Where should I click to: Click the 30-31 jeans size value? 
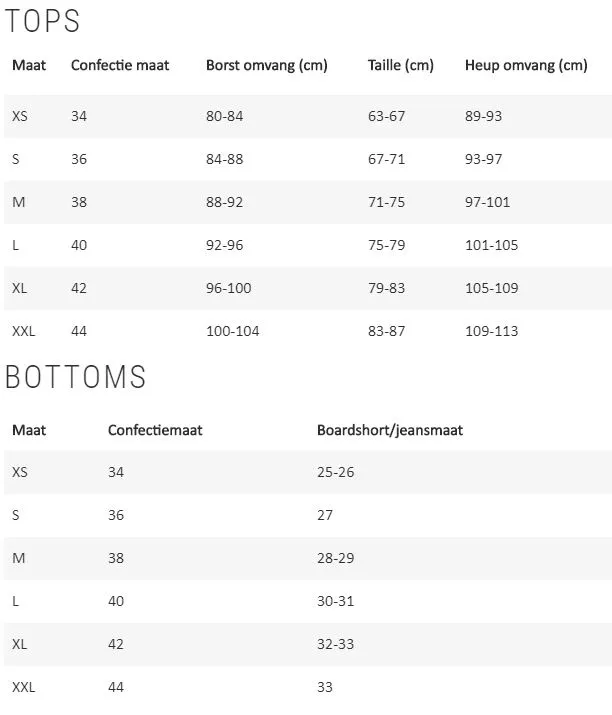click(x=336, y=601)
